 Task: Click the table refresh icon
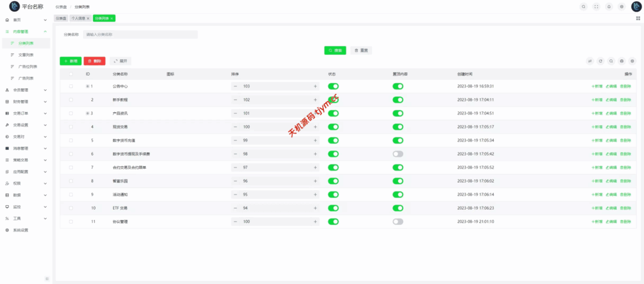coord(601,61)
